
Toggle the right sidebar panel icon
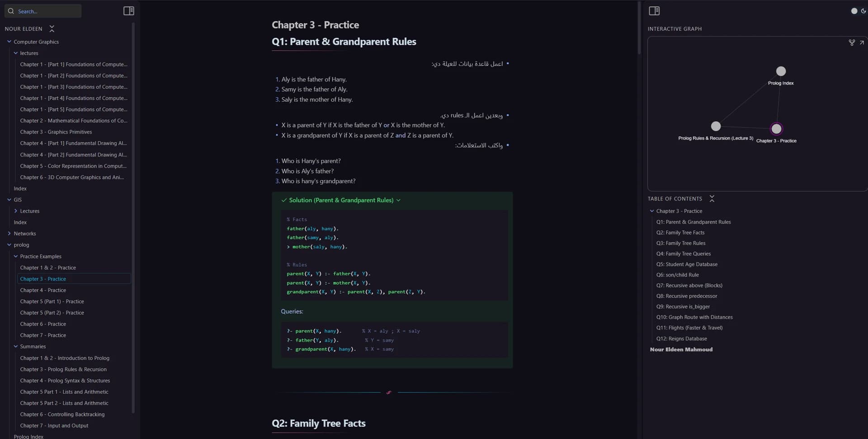(x=654, y=11)
